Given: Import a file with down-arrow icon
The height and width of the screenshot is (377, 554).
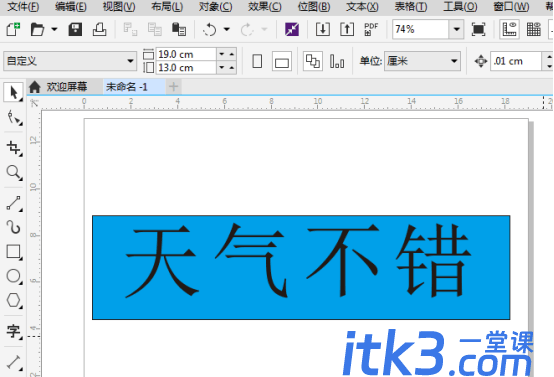Looking at the screenshot, I should click(323, 29).
